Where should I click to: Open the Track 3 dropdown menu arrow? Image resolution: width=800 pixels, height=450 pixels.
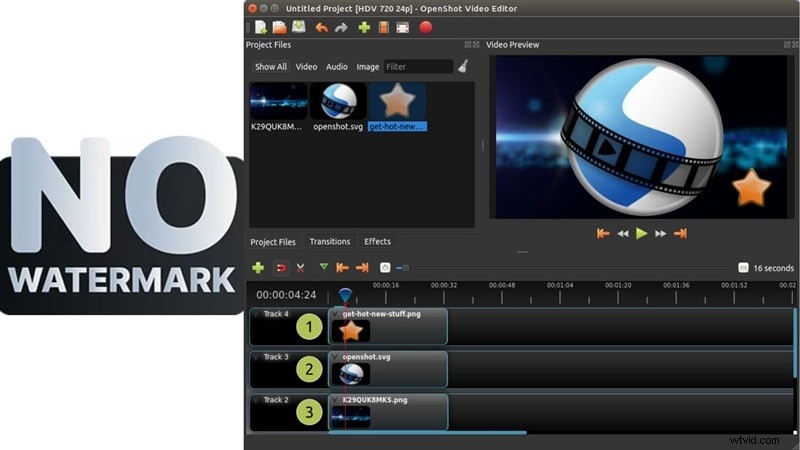pyautogui.click(x=256, y=357)
